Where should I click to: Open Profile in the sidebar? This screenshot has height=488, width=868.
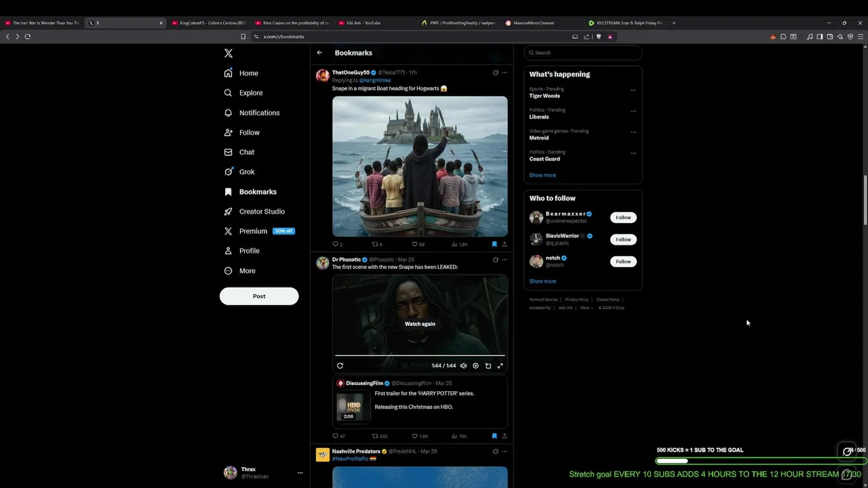[x=242, y=251]
